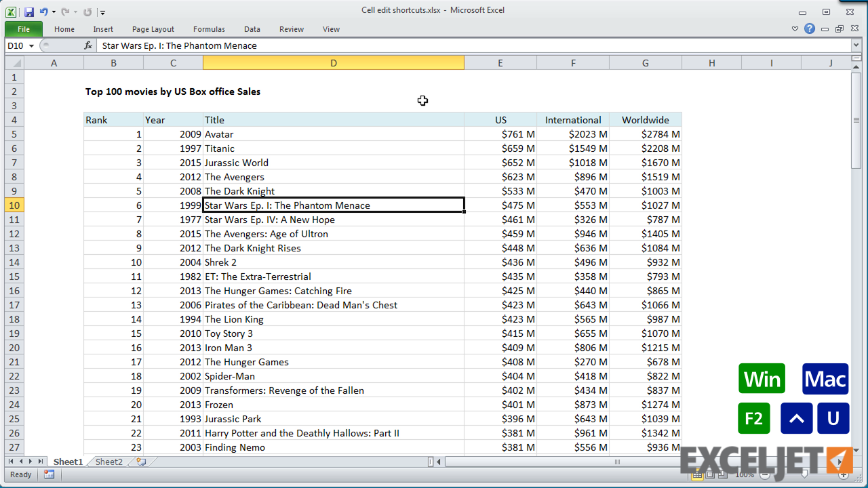Select the cell 'The Lion King'
The image size is (868, 488).
coord(334,319)
